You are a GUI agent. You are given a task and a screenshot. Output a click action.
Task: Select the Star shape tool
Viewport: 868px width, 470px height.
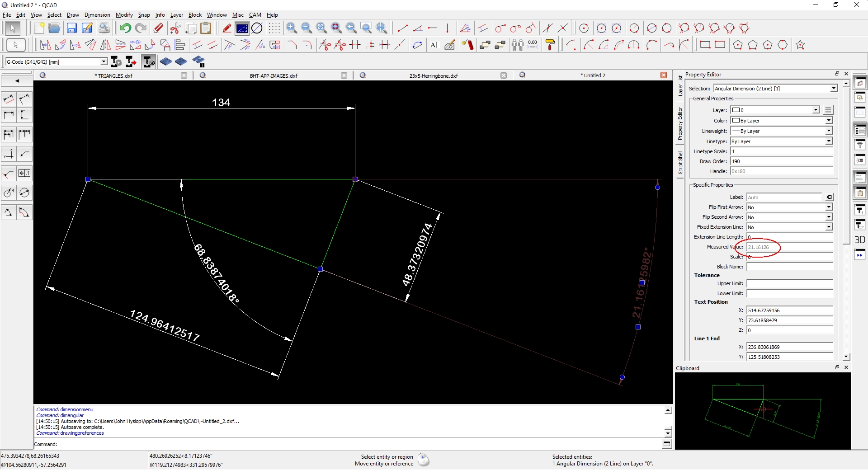coord(800,45)
